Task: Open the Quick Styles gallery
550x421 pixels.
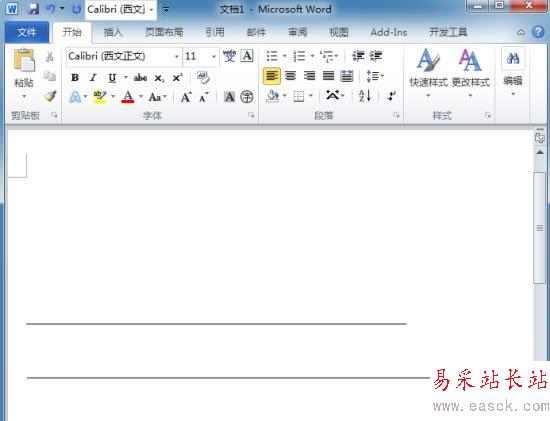Action: (x=428, y=73)
